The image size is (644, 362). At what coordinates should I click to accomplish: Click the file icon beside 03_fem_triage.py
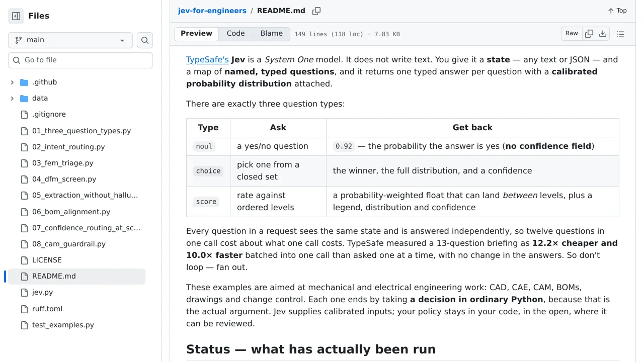[24, 163]
